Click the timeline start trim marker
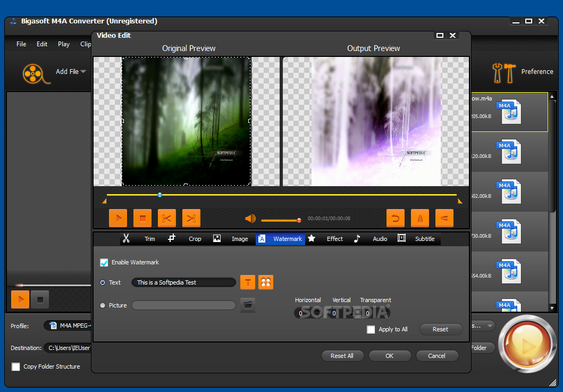Screen dimensions: 563x392 click(104, 201)
